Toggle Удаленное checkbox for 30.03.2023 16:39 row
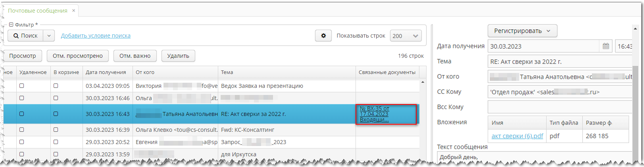Viewport: 644px width, 167px height. 22,129
